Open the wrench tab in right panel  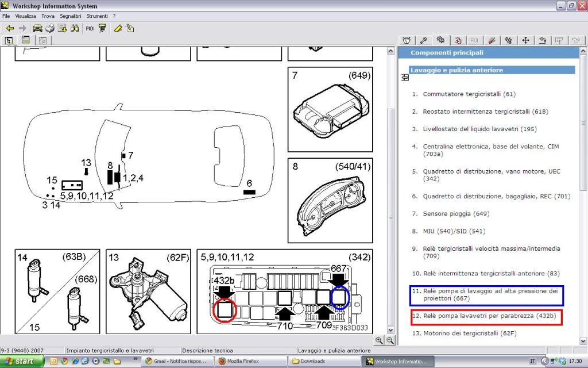pos(424,40)
